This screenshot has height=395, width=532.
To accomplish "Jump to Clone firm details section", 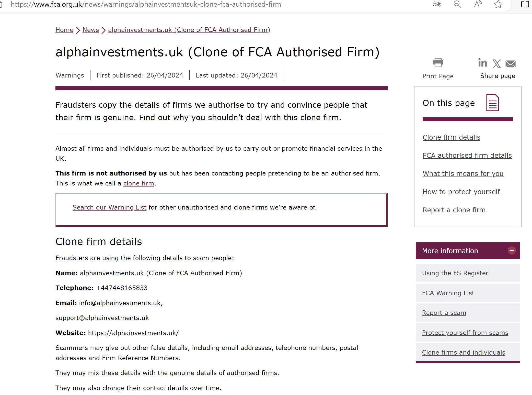I will click(451, 137).
